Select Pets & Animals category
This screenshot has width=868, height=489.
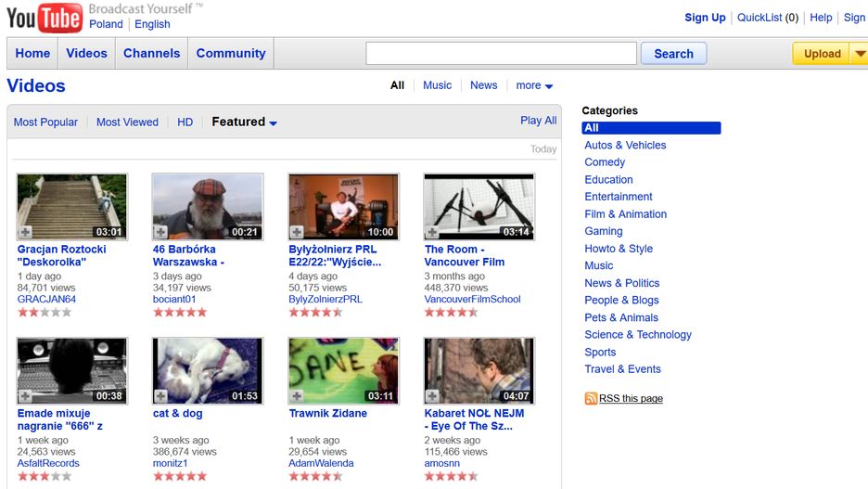click(621, 317)
